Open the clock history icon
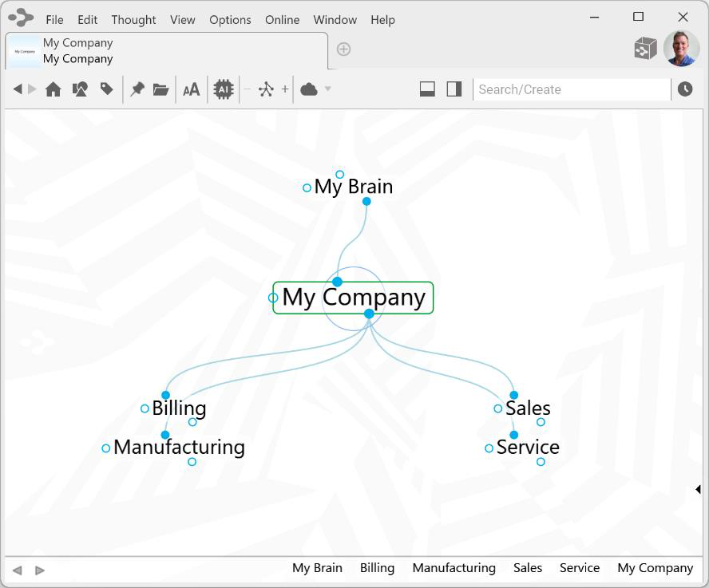The height and width of the screenshot is (588, 709). (685, 89)
